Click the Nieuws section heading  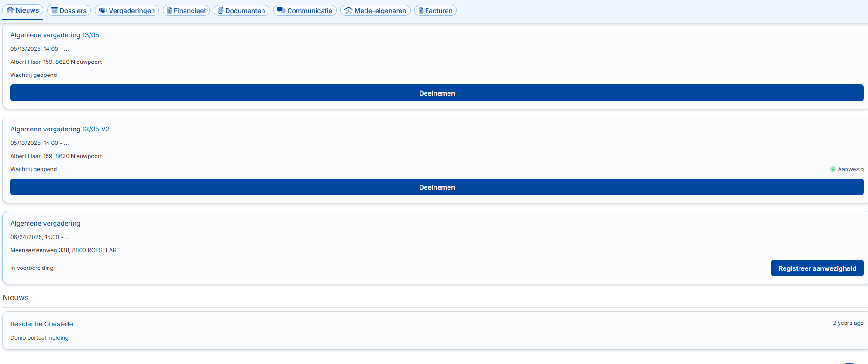coord(15,297)
